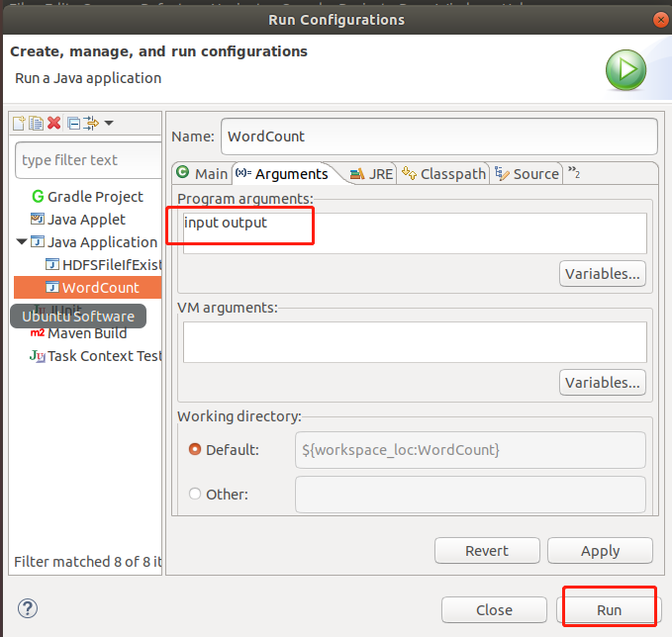
Task: Collapse all configurations in the tree
Action: [x=73, y=124]
